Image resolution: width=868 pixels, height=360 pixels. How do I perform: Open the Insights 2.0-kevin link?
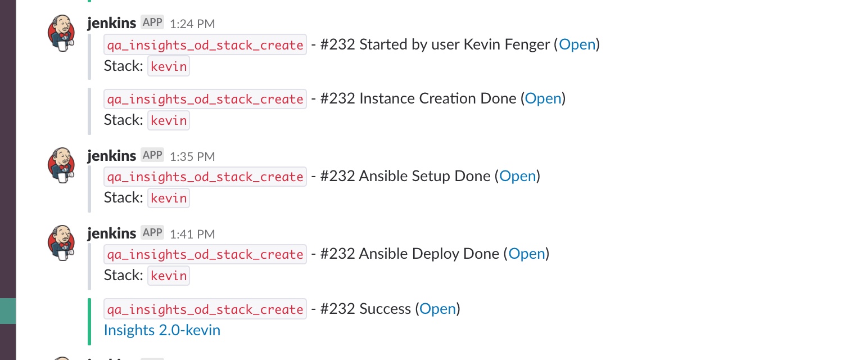[x=162, y=330]
